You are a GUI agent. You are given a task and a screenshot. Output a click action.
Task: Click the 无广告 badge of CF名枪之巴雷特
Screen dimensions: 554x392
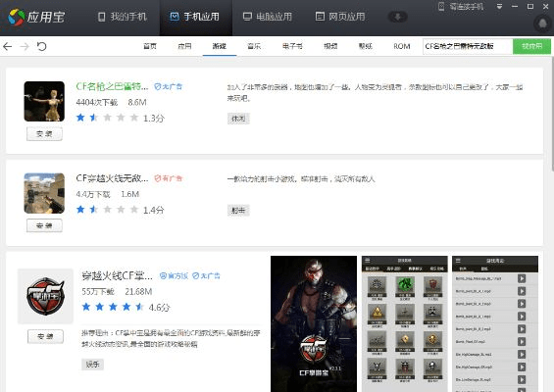(x=169, y=86)
